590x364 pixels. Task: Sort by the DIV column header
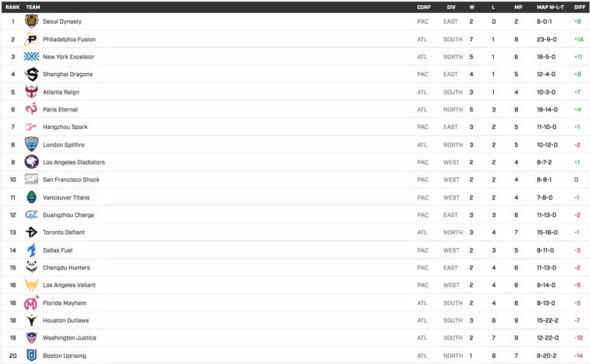(451, 7)
